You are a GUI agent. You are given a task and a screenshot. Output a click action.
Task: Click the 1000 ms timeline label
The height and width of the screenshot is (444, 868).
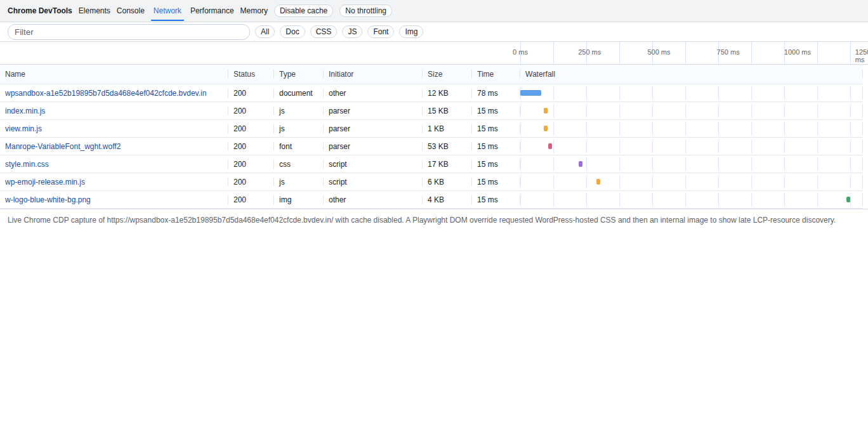[x=798, y=52]
